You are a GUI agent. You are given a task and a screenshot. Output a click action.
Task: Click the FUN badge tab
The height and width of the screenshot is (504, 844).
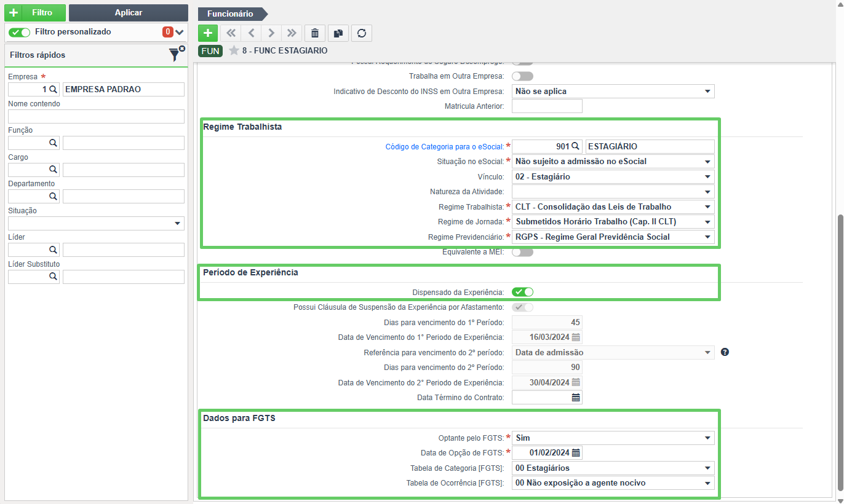[x=210, y=51]
